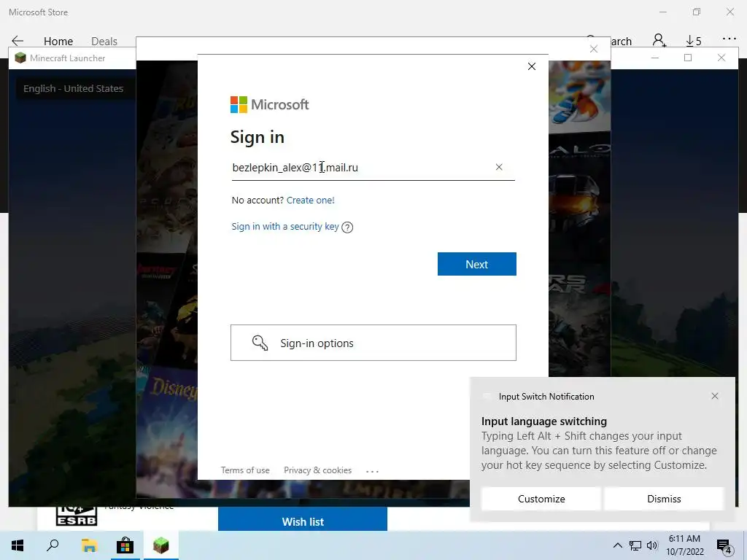Viewport: 747px width, 560px height.
Task: Click the Microsoft logo in dialog
Action: (270, 104)
